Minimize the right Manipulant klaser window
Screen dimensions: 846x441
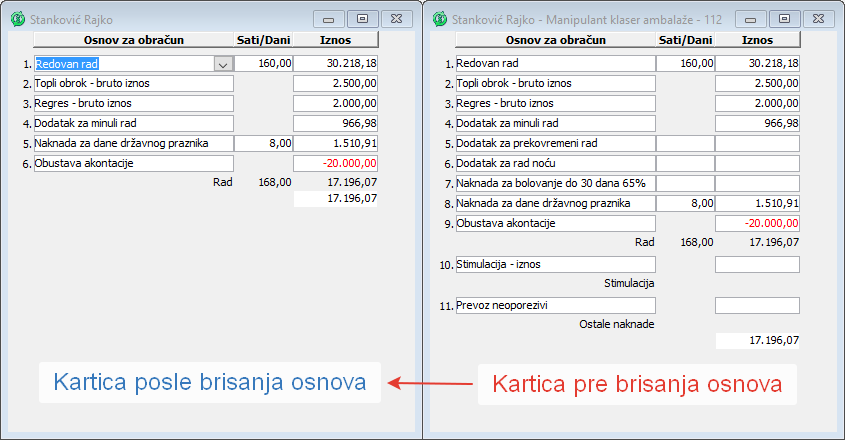pos(752,18)
